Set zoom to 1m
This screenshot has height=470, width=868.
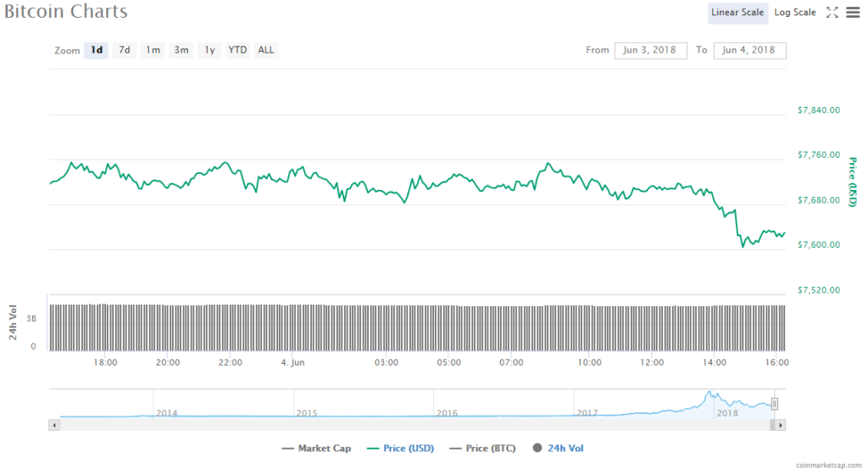(153, 50)
